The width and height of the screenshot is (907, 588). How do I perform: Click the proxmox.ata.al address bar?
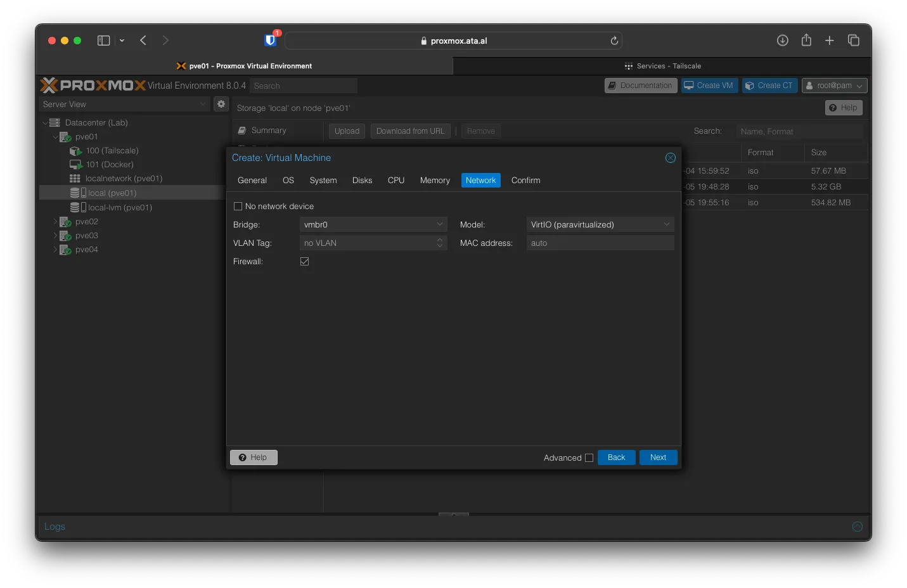click(x=453, y=41)
